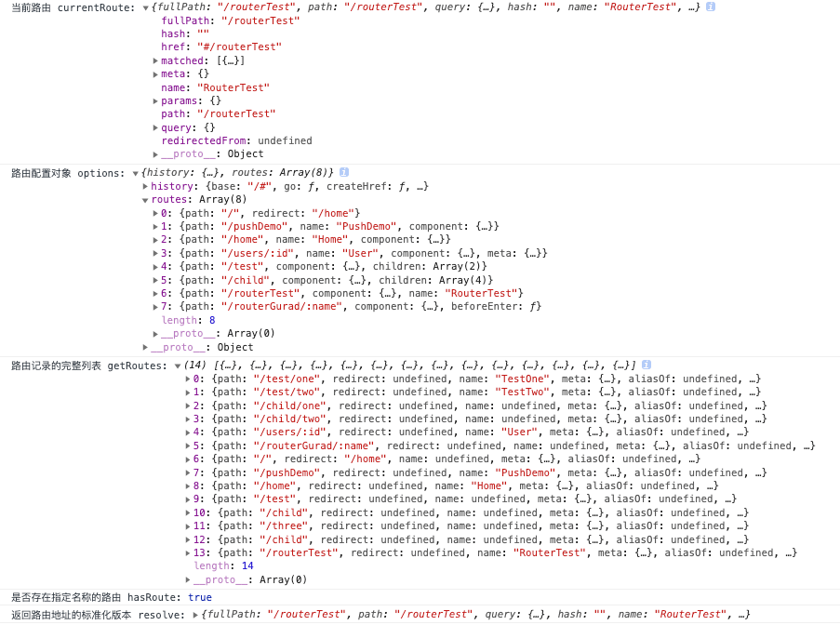
Task: Collapse the getRoutes array of 14
Action: 178,366
